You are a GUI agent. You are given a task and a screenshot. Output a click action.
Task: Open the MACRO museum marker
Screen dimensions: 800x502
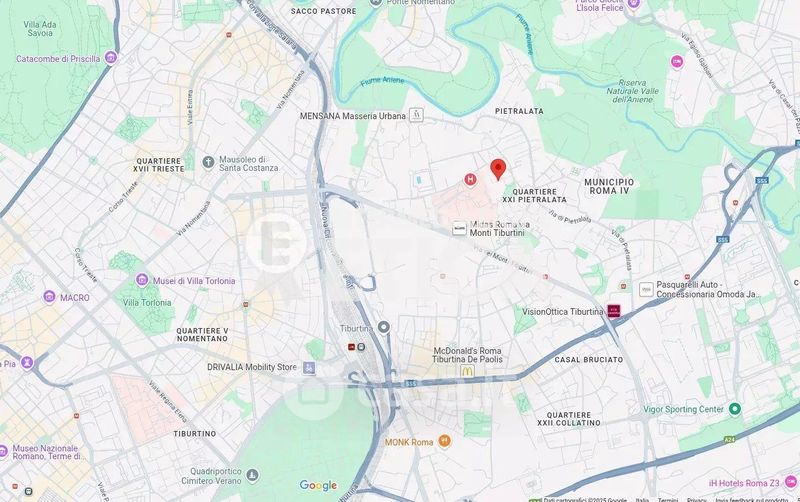[x=49, y=297]
